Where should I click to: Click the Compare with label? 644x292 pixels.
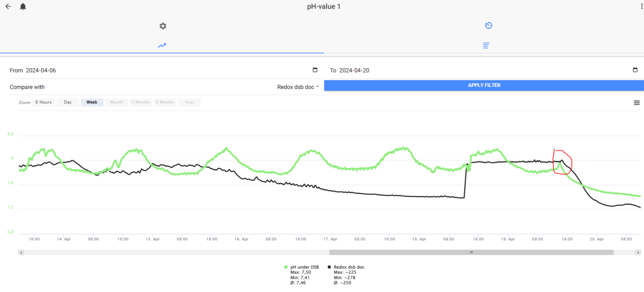pyautogui.click(x=27, y=86)
